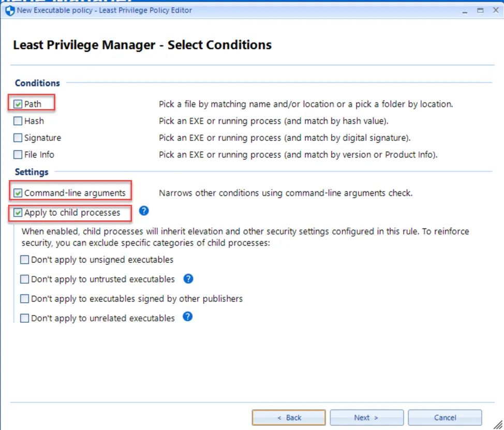Screen dimensions: 504x430
Task: Uncheck Apply to child processes
Action: tap(18, 213)
